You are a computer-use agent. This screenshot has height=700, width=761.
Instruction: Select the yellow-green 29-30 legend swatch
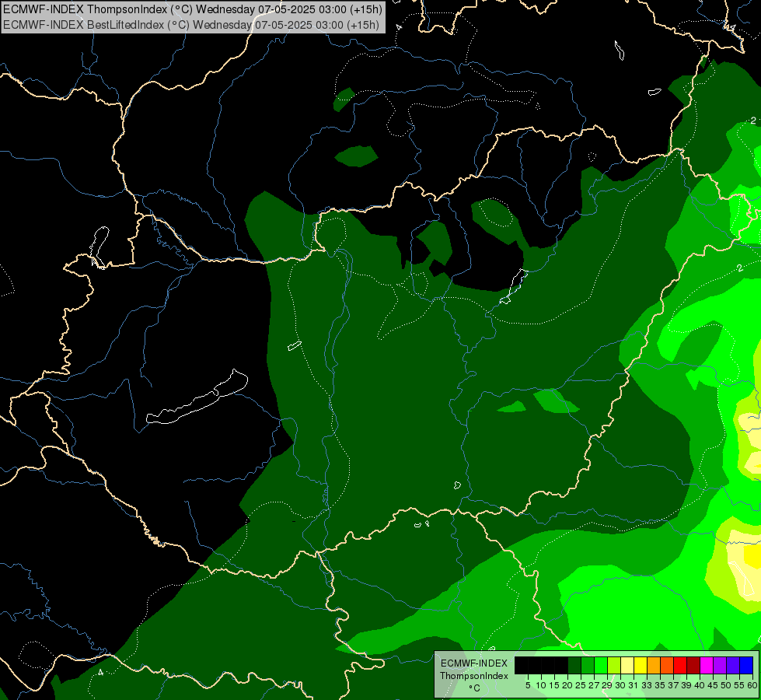[x=614, y=665]
